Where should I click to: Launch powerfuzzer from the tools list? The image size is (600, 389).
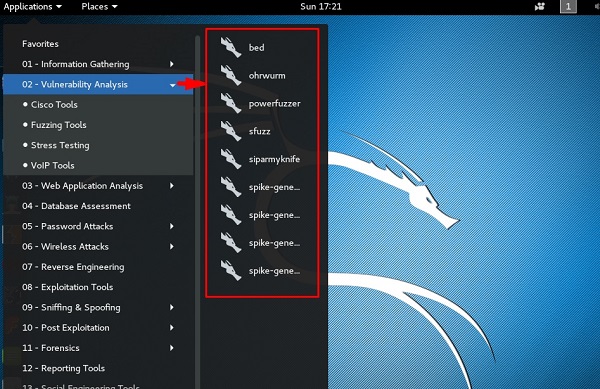274,104
